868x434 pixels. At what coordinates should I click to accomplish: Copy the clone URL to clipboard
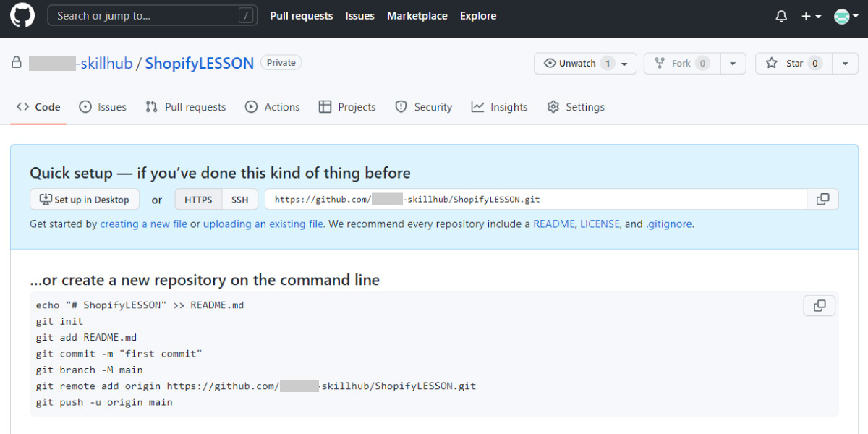coord(822,200)
